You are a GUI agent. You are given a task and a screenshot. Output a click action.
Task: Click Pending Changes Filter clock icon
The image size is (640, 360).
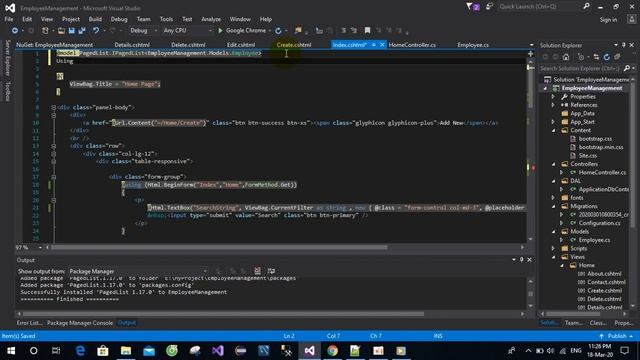click(581, 57)
